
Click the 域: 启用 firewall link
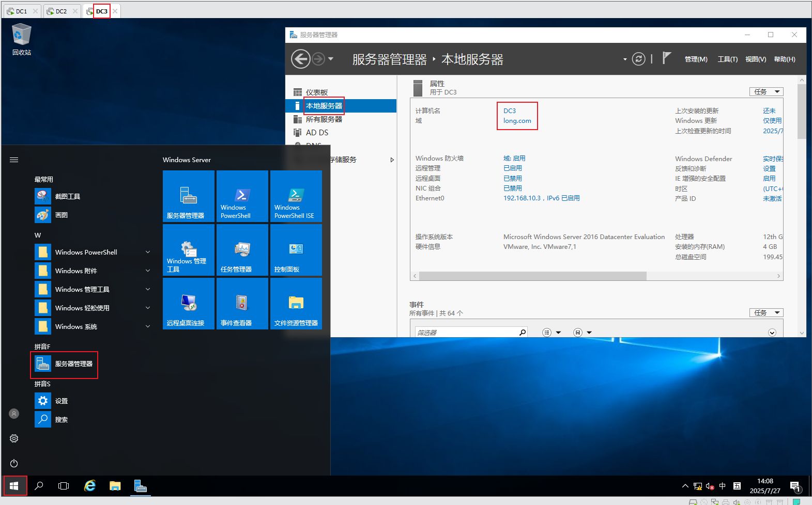tap(514, 158)
